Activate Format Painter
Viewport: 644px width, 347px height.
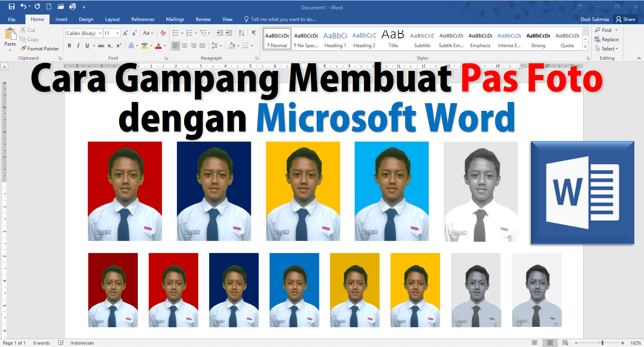point(39,49)
